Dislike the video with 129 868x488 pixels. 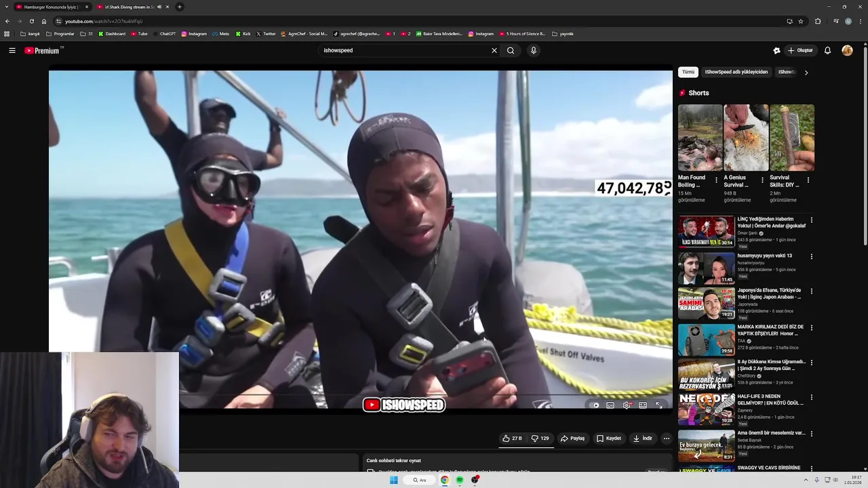tap(540, 439)
